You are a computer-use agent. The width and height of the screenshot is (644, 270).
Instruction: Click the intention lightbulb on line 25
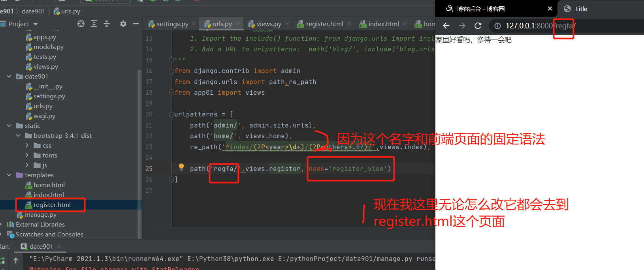coord(181,167)
